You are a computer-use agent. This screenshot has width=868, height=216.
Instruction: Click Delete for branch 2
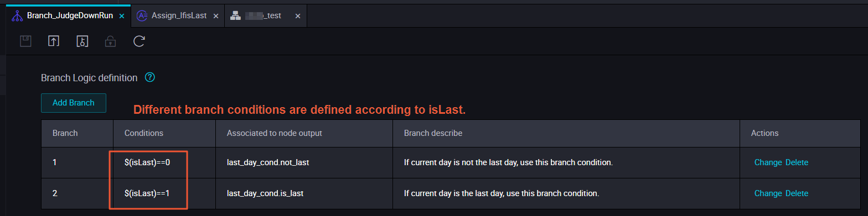tap(797, 193)
